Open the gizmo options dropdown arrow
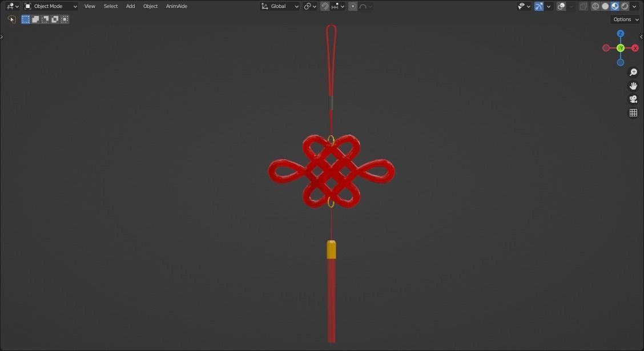This screenshot has height=351, width=644. (548, 6)
